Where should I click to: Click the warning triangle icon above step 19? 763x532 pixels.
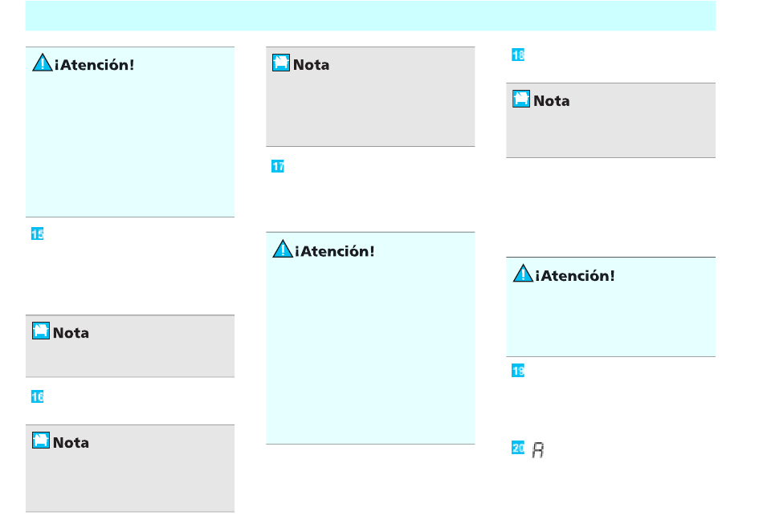pyautogui.click(x=523, y=274)
